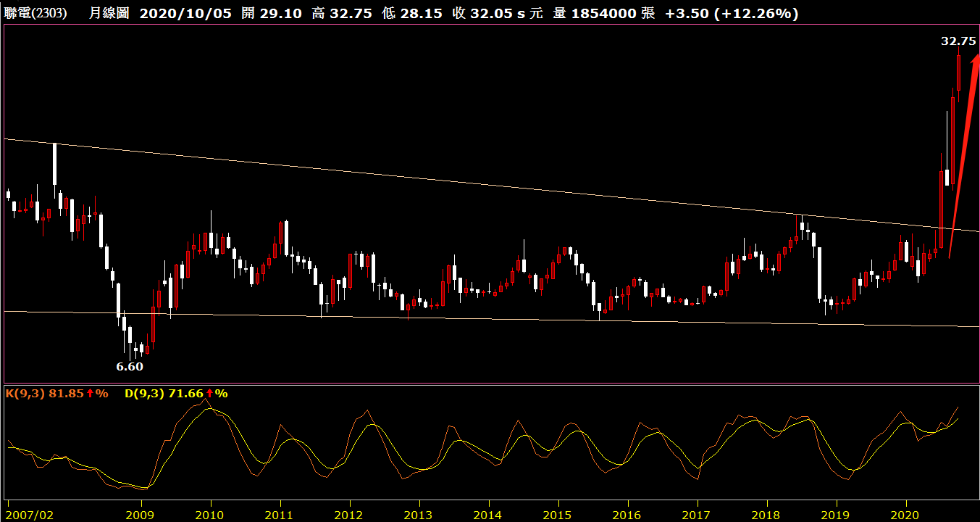This screenshot has height=522, width=980.
Task: Click the red up arrow beside K value
Action: pyautogui.click(x=89, y=394)
